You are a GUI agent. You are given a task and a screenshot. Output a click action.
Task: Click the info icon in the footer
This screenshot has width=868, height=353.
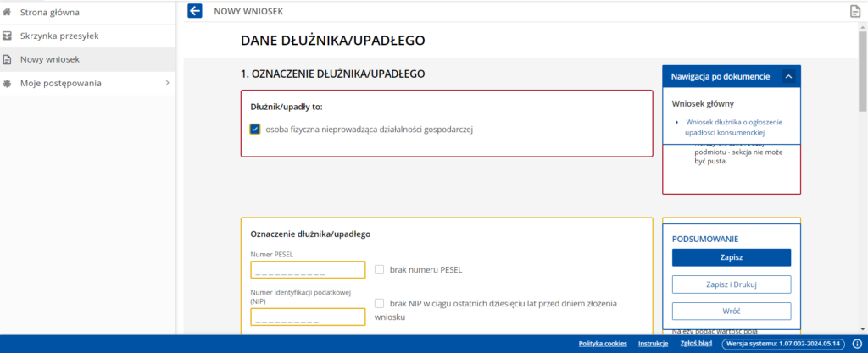pos(857,344)
